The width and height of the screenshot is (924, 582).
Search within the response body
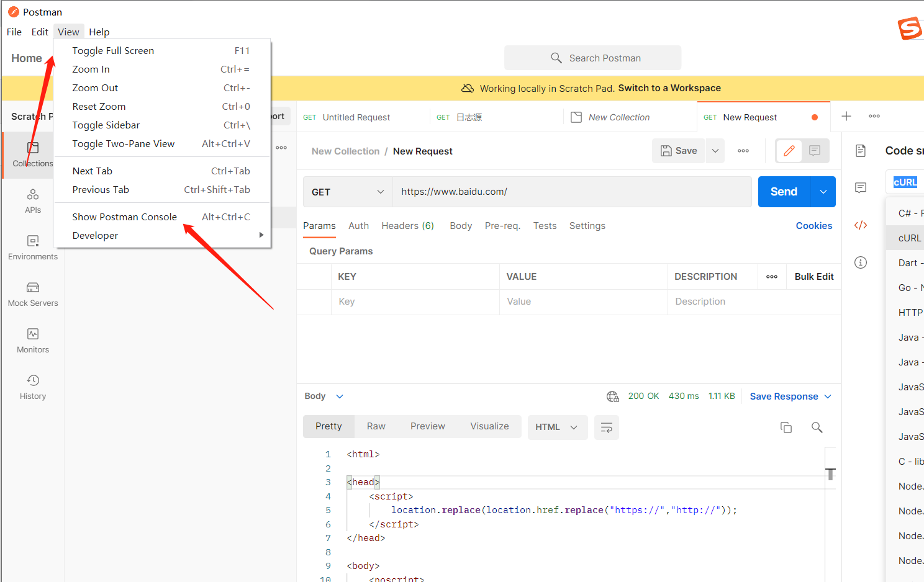[x=817, y=428]
